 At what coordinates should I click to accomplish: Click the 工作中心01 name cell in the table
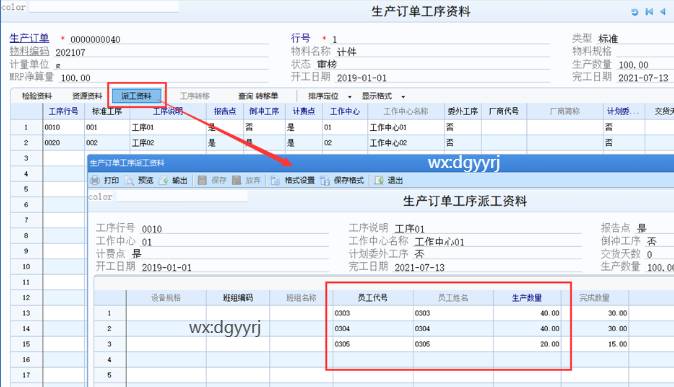coord(405,127)
